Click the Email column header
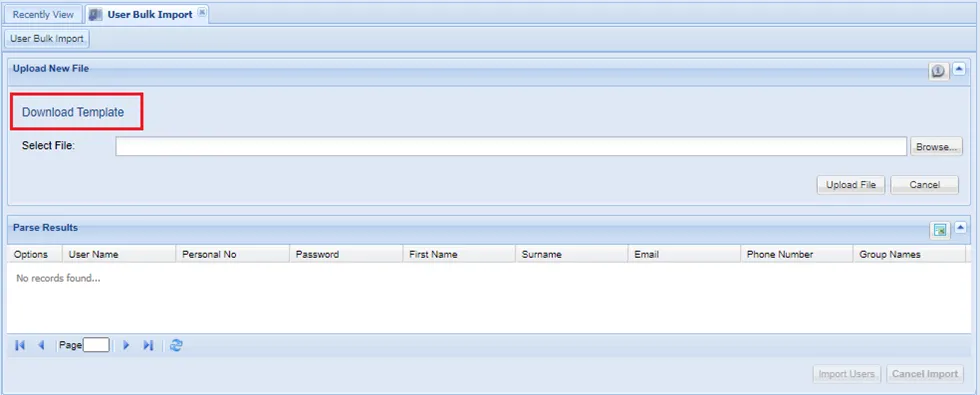This screenshot has width=980, height=395. pos(684,254)
